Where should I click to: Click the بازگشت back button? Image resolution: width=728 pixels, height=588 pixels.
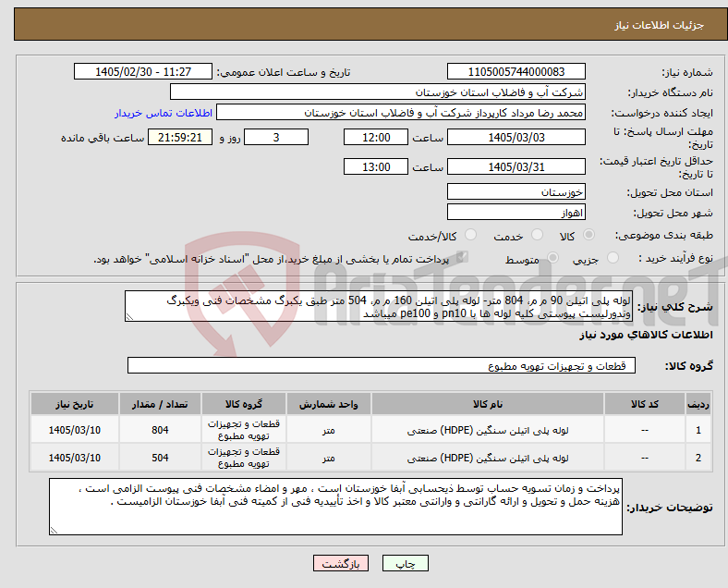click(x=341, y=563)
